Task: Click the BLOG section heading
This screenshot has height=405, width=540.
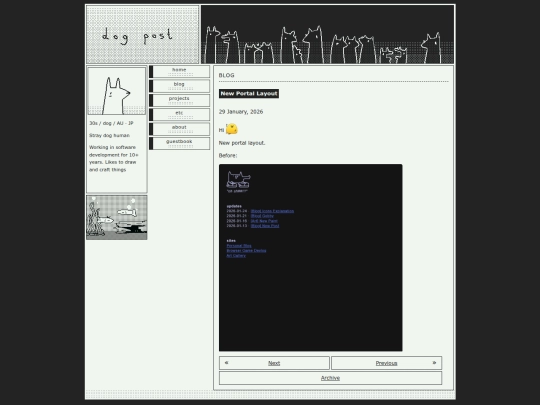Action: pyautogui.click(x=227, y=75)
